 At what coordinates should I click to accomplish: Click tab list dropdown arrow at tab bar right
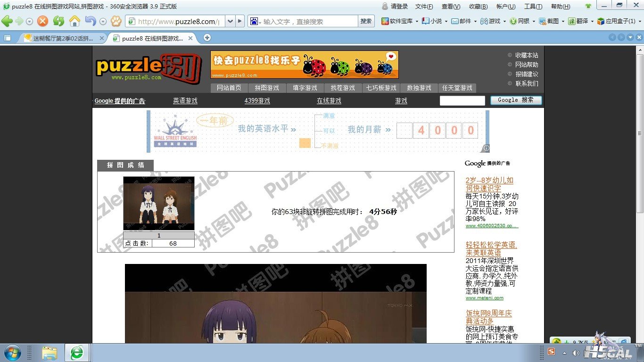pyautogui.click(x=630, y=38)
